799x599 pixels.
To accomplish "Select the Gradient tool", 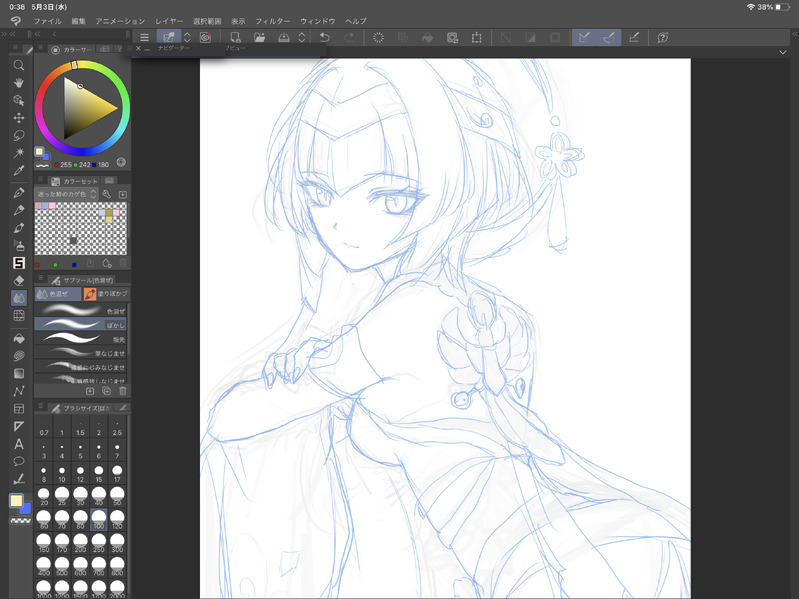I will 19,373.
